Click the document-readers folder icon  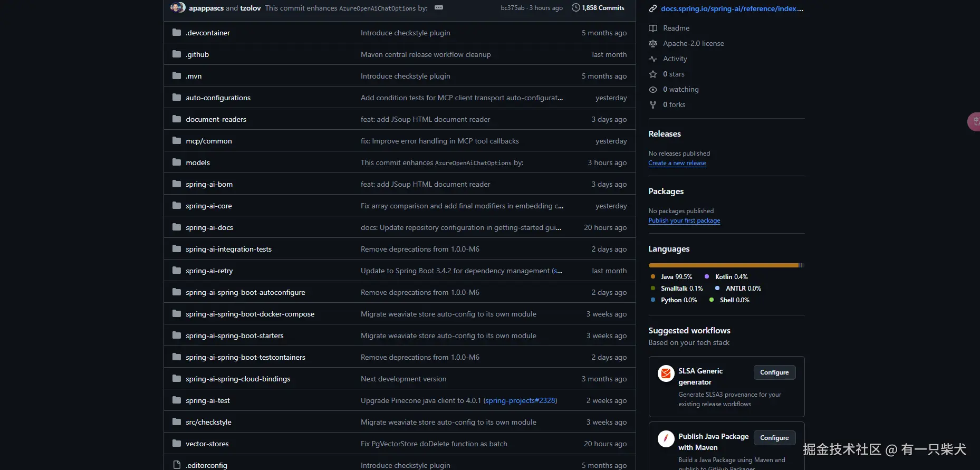tap(177, 119)
